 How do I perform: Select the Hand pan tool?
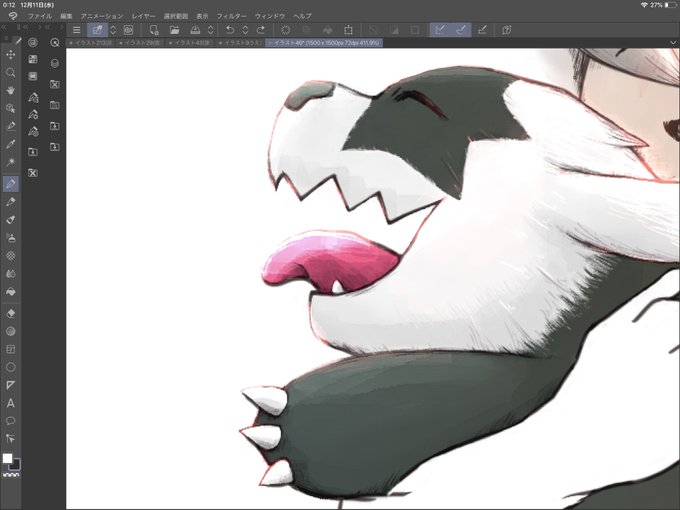[11, 90]
